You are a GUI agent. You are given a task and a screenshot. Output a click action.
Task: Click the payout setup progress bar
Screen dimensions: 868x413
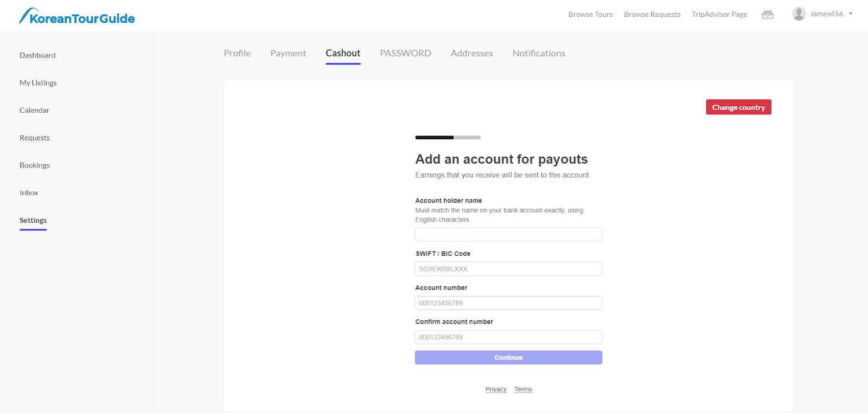coord(448,138)
